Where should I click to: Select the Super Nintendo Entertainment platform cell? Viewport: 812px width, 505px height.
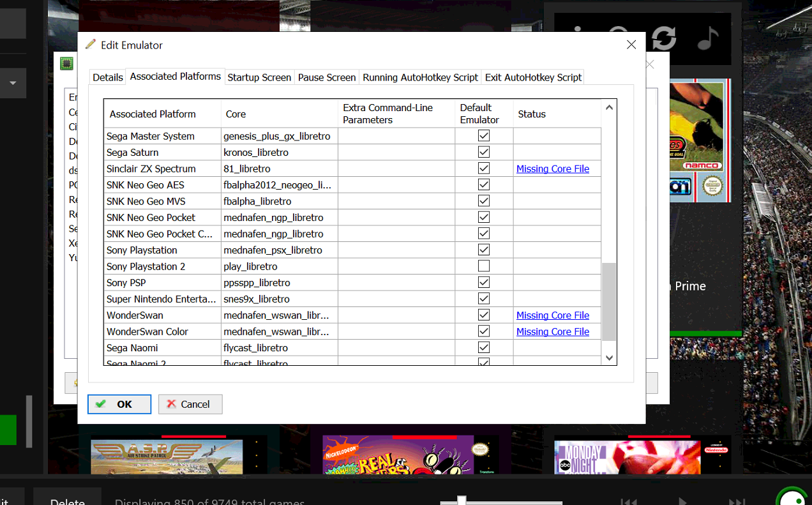(x=163, y=299)
